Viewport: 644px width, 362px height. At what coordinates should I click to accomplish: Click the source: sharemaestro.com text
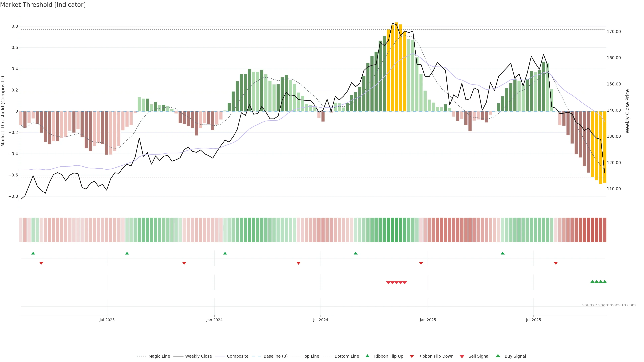[x=609, y=305]
